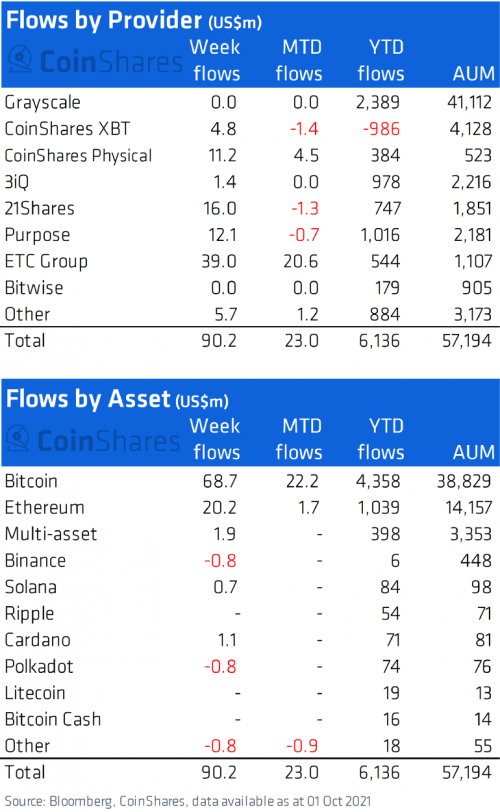Select the CoinShares XBT provider row
The image size is (500, 812).
click(x=250, y=129)
